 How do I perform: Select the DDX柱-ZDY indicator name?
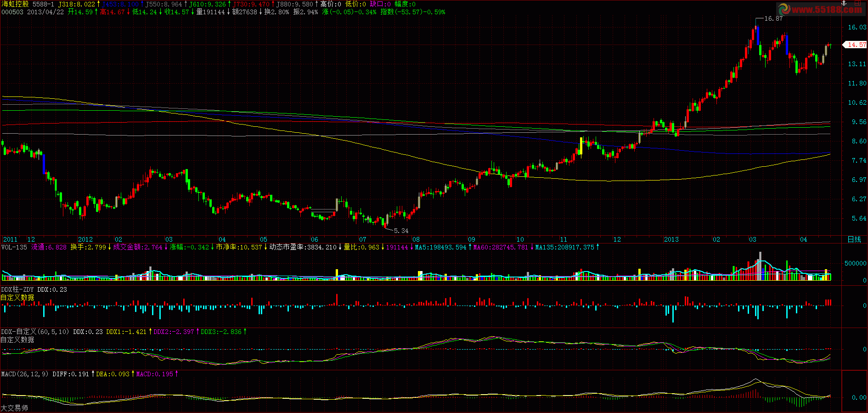(17, 289)
